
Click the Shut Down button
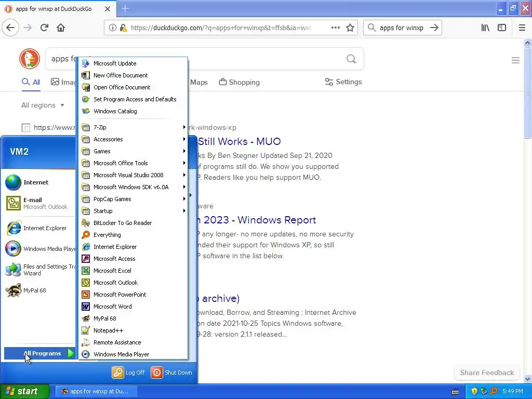[x=171, y=373]
